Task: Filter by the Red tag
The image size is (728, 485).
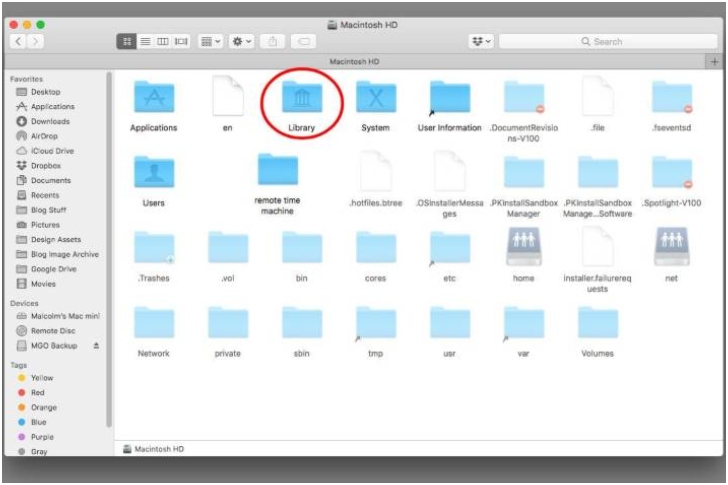Action: (31, 393)
